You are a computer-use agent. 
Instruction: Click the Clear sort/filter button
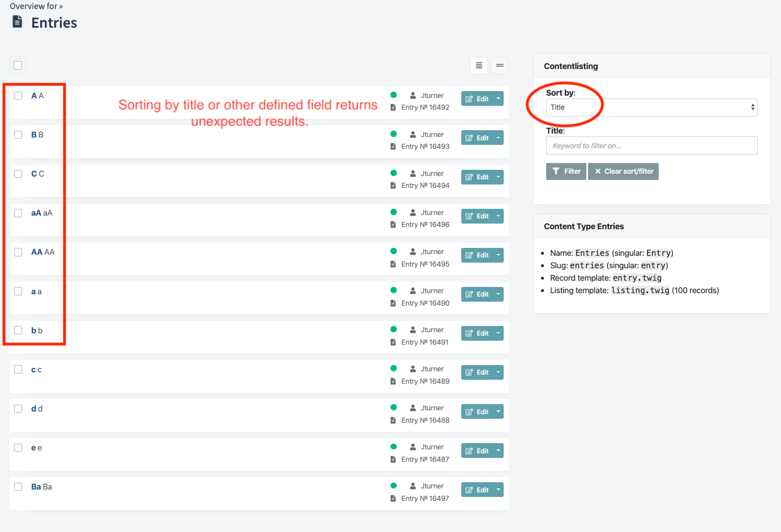coord(623,171)
